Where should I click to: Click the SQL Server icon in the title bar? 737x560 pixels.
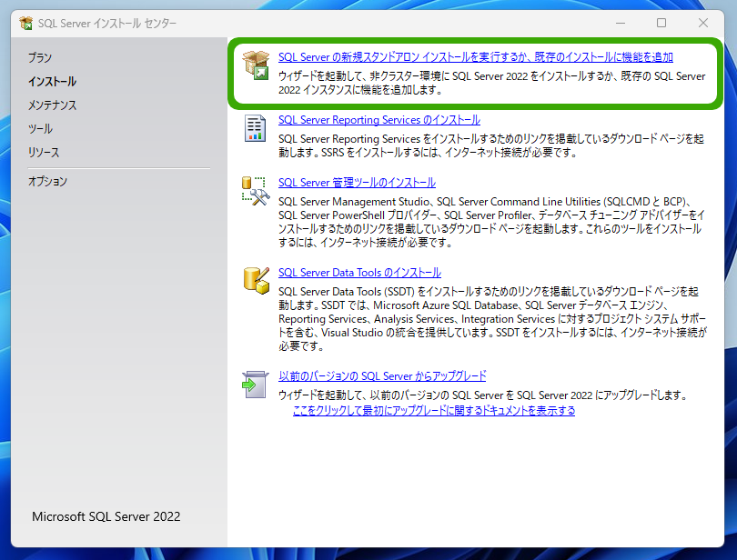point(26,23)
